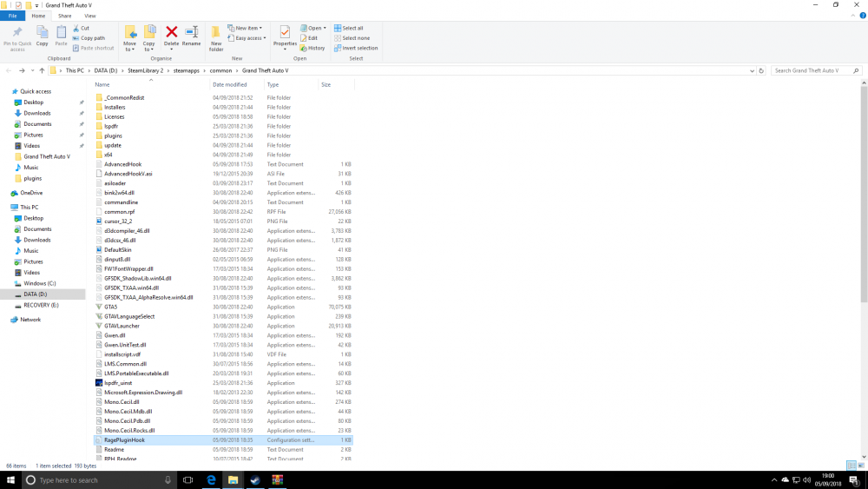Show hidden system tray icons
This screenshot has width=868, height=489.
(774, 480)
